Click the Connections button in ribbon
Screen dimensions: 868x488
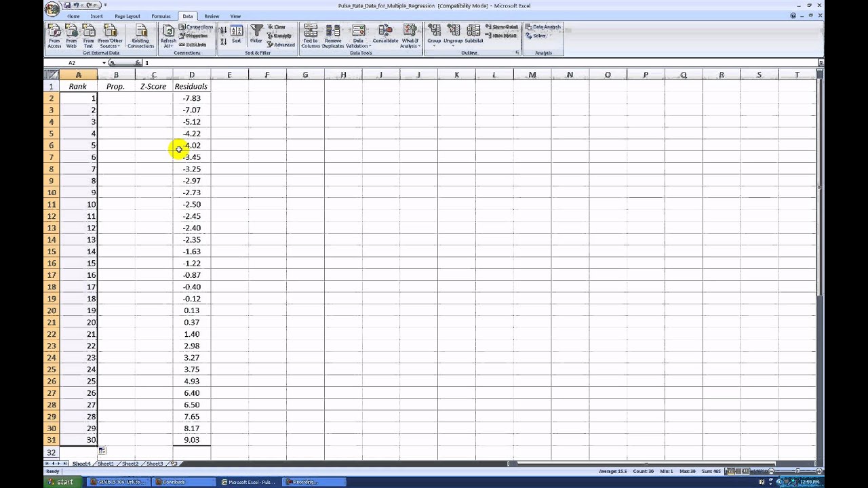click(196, 27)
